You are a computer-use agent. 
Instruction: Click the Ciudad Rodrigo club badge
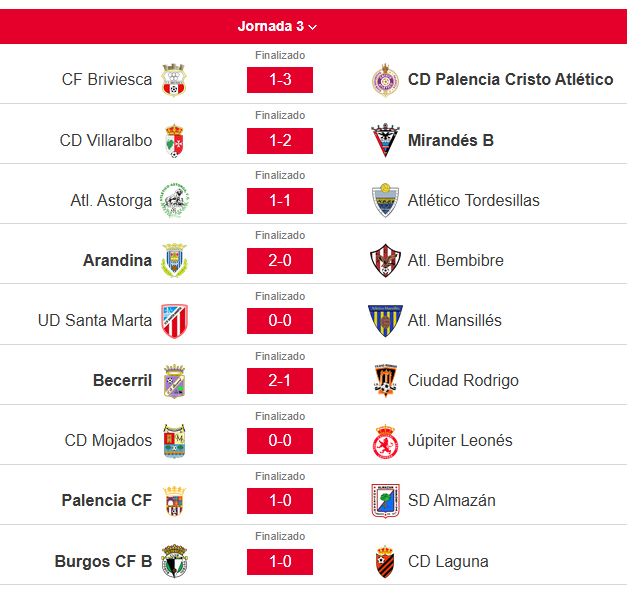point(385,381)
